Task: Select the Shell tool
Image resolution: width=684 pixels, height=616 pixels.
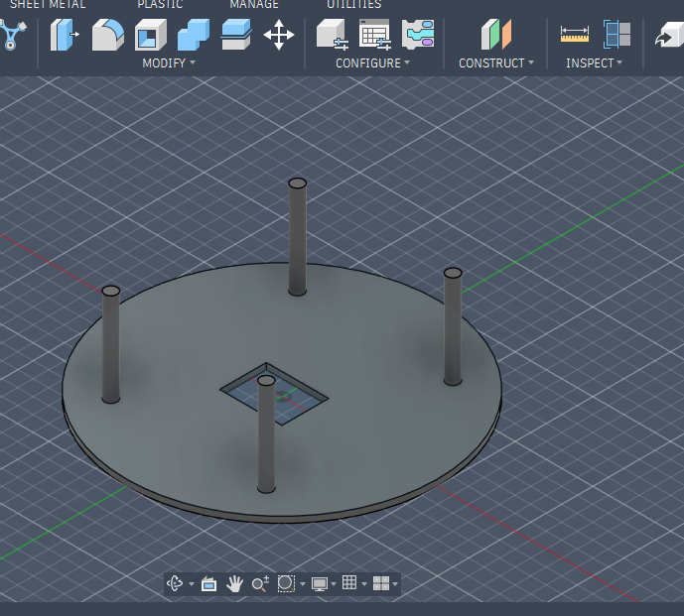Action: click(x=151, y=35)
